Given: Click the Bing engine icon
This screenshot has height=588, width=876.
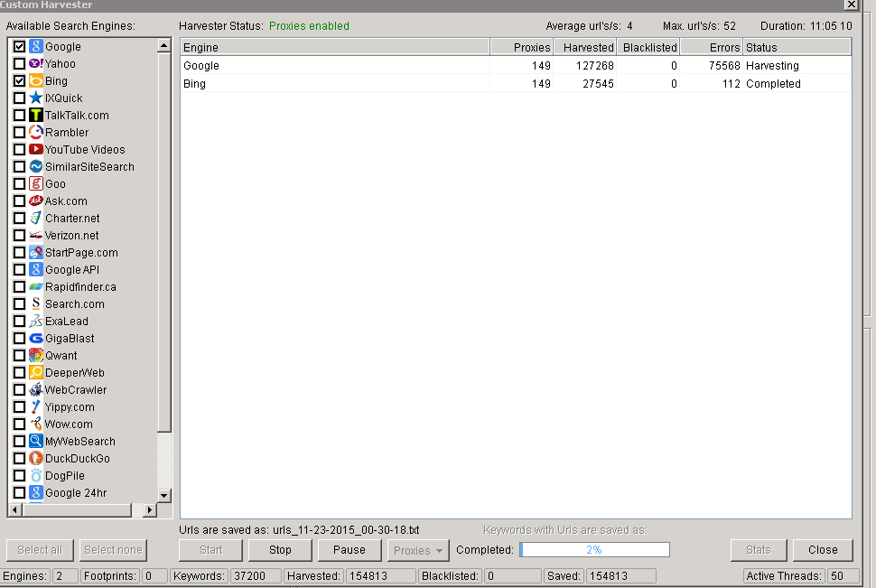Looking at the screenshot, I should pos(36,81).
